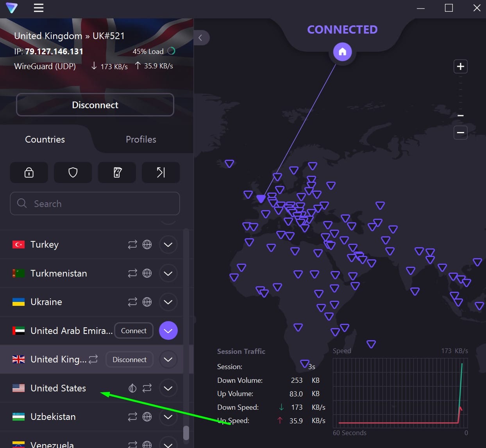Click the P2P arrows icon for Uzbekistan

pyautogui.click(x=132, y=417)
